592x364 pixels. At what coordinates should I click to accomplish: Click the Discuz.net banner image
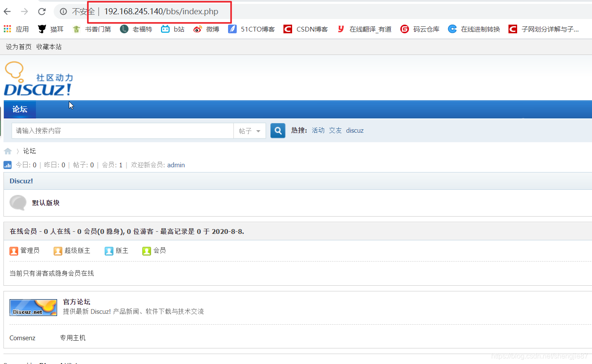click(33, 307)
